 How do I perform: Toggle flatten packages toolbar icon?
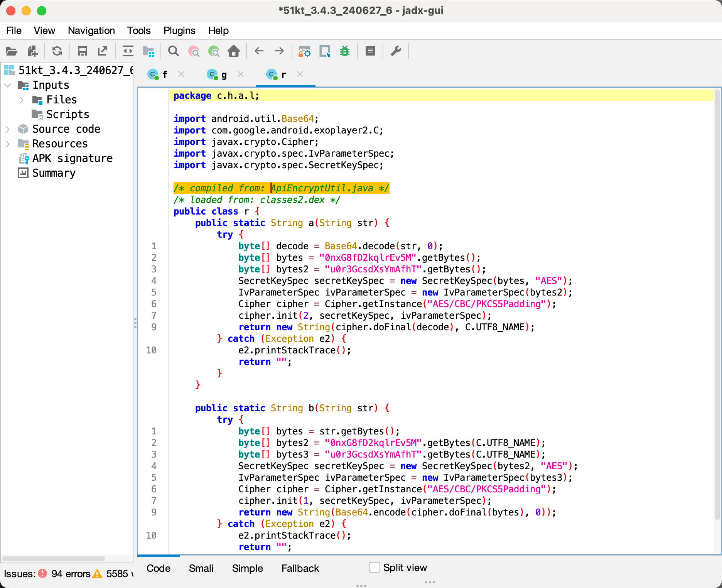pos(148,51)
